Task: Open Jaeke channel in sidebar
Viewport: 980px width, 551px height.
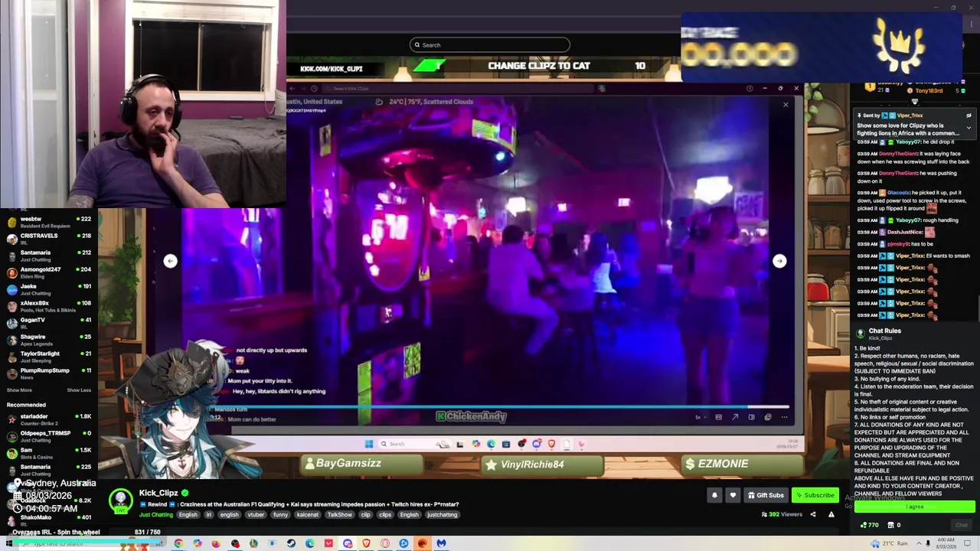Action: tap(47, 289)
